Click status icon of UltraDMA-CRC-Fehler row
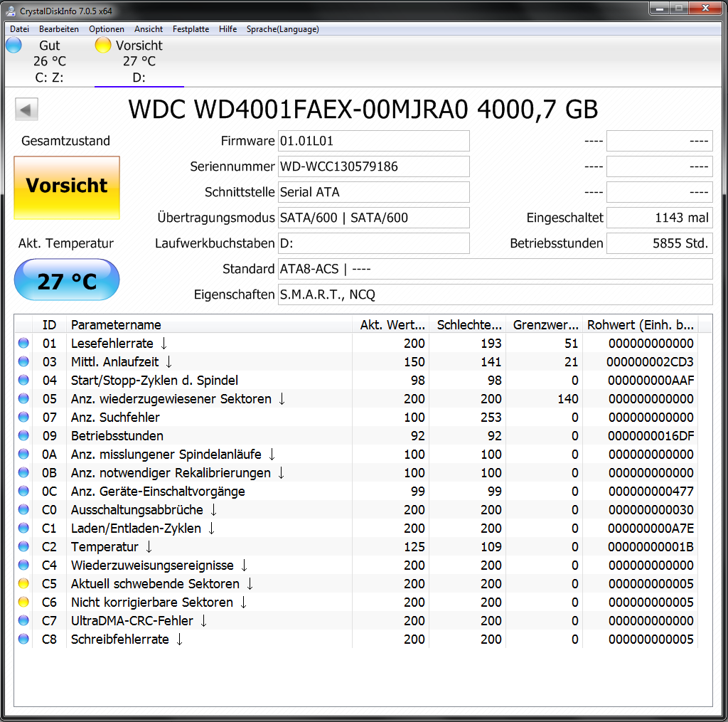Screen dimensions: 728x722 (x=23, y=620)
